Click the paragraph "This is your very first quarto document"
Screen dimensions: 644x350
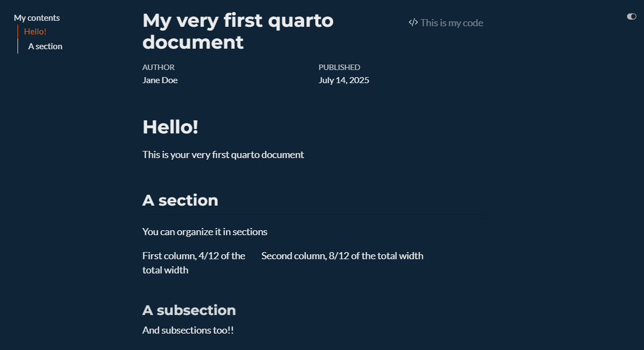[x=223, y=155]
